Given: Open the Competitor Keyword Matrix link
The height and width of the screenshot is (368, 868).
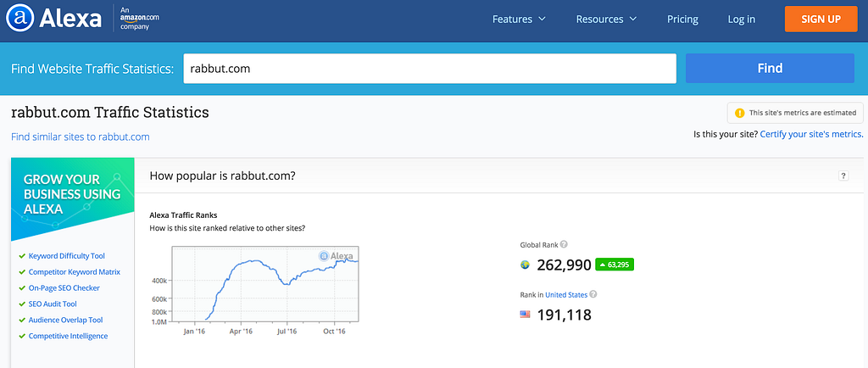Looking at the screenshot, I should pyautogui.click(x=75, y=272).
